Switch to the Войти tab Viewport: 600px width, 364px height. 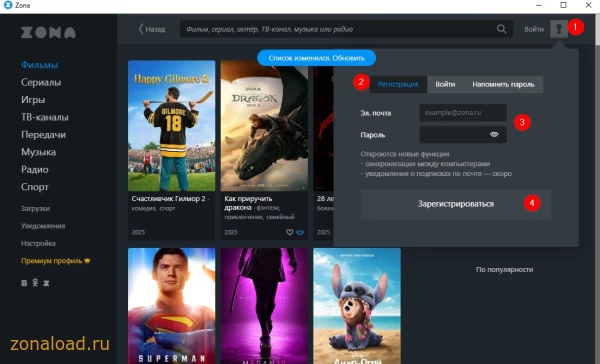[x=445, y=85]
